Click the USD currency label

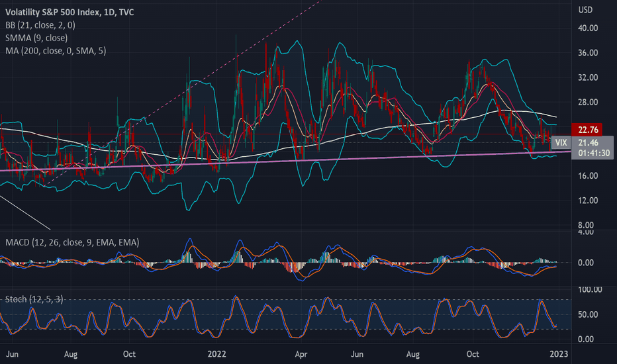[x=585, y=10]
